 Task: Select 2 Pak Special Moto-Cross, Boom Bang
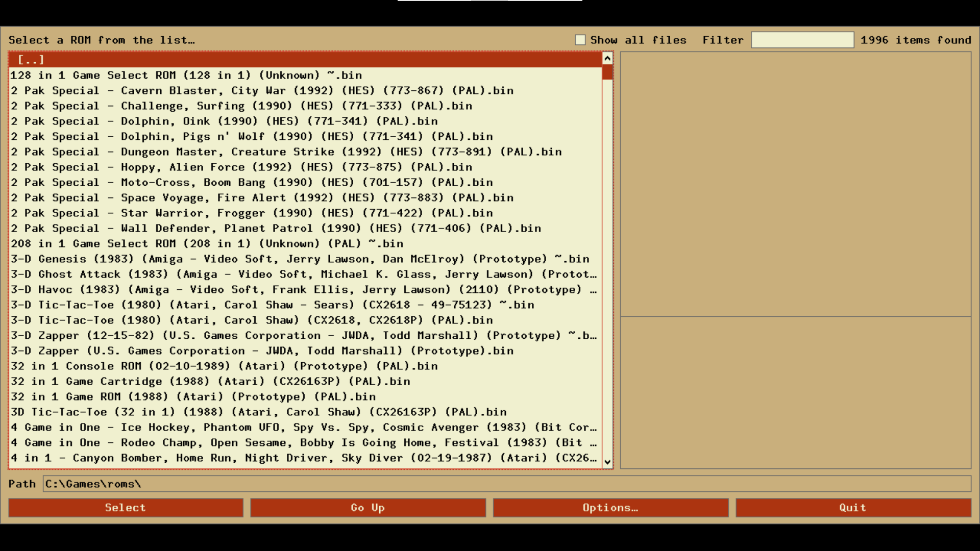pos(305,182)
